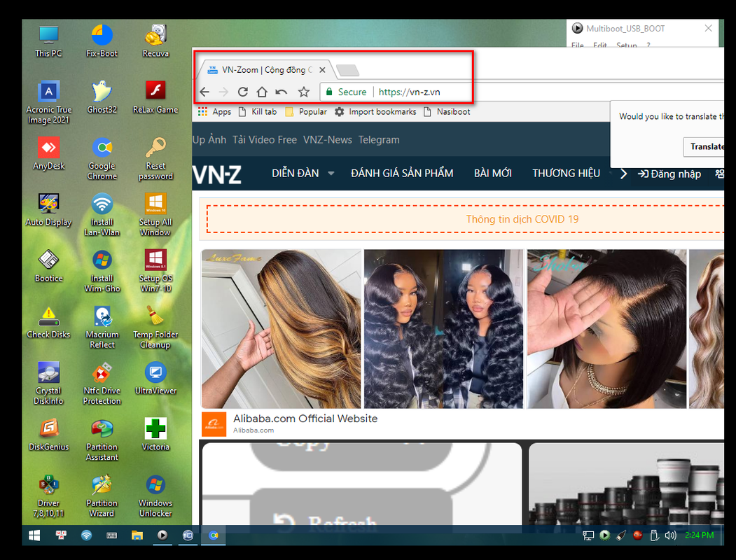Open Google Chrome desktop icon

coord(102,159)
